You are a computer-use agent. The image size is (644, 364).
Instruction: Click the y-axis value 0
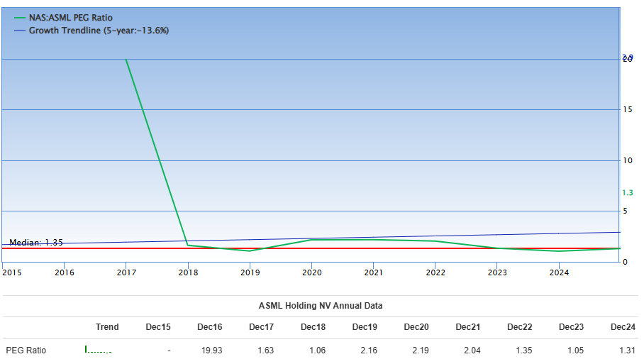(625, 262)
